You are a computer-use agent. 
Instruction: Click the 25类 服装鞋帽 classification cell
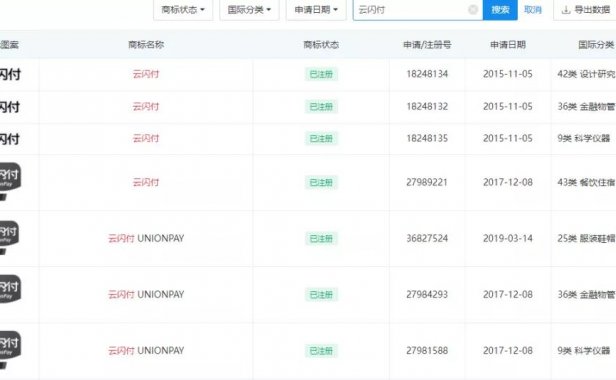(x=586, y=238)
